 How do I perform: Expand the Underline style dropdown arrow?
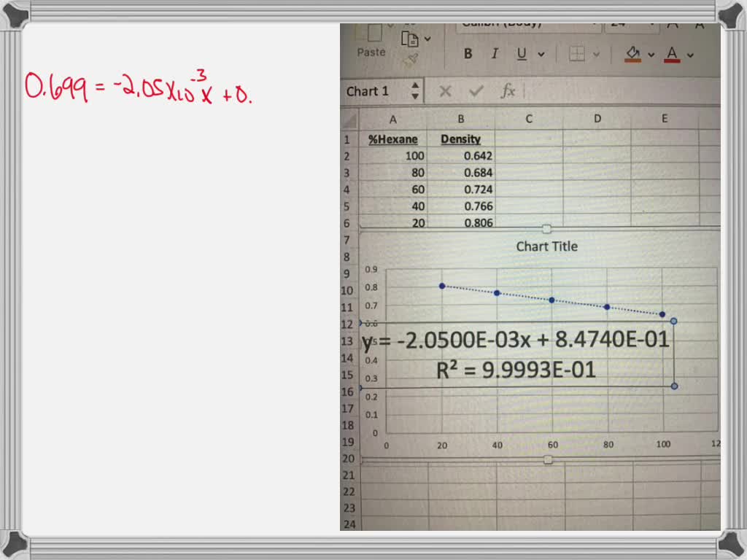tap(541, 54)
